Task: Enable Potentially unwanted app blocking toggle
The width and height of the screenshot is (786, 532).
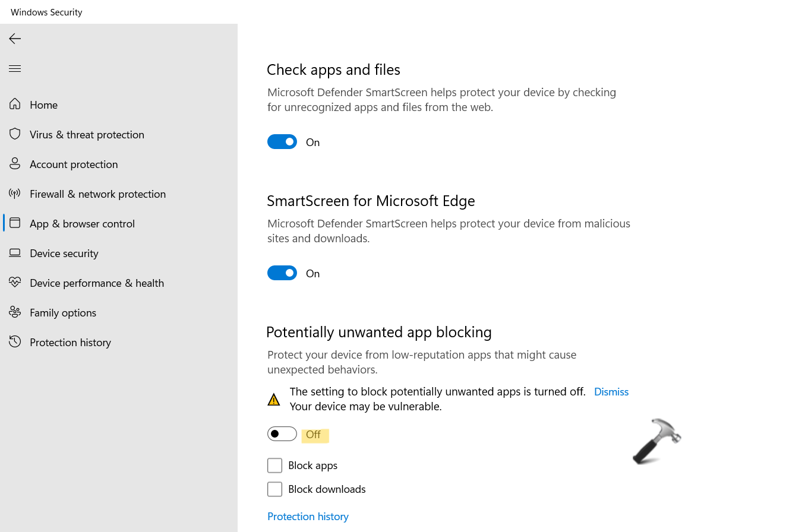Action: (282, 434)
